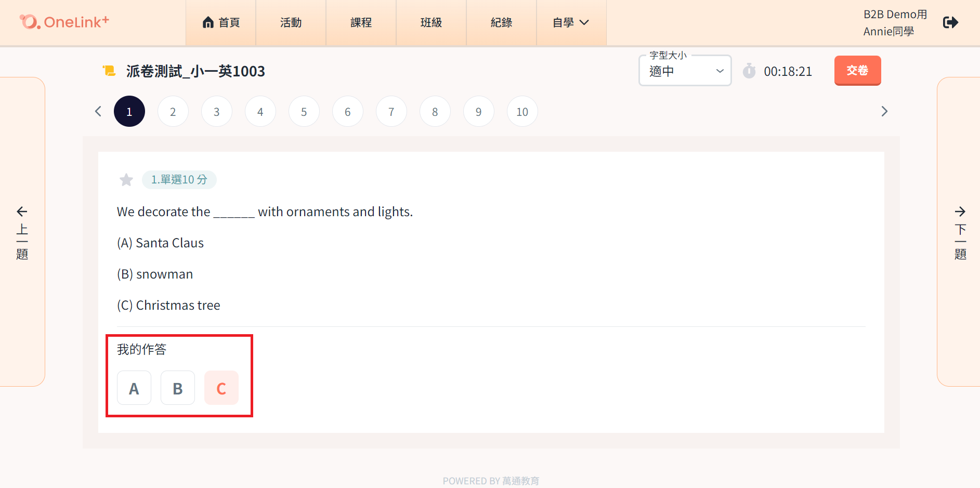Go to previous question via 上一題 panel
The image size is (980, 488).
(22, 232)
